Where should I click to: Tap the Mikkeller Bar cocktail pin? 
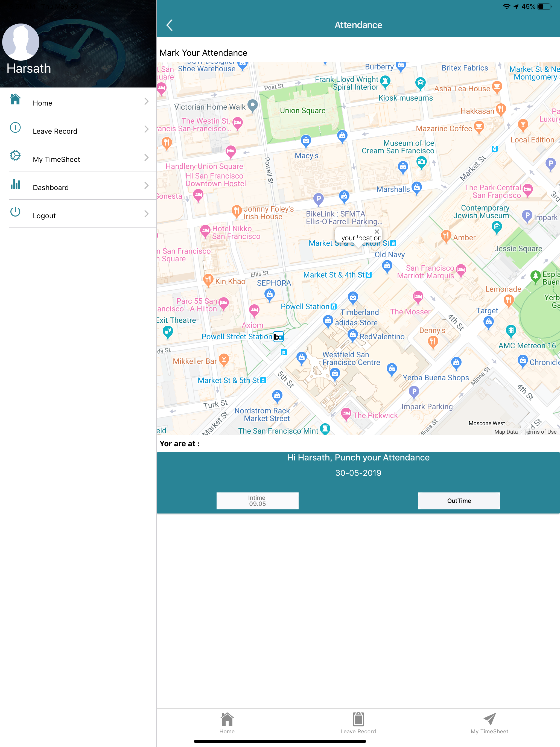pyautogui.click(x=224, y=360)
